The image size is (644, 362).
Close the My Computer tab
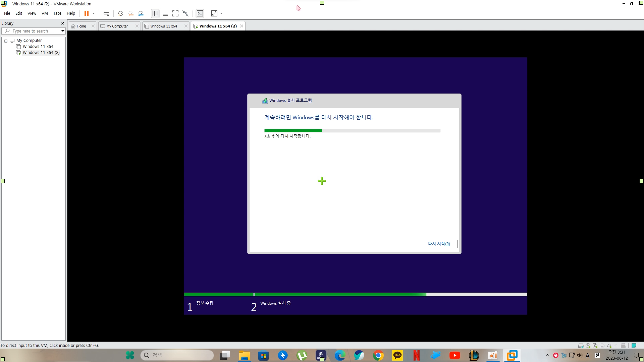[x=137, y=26]
